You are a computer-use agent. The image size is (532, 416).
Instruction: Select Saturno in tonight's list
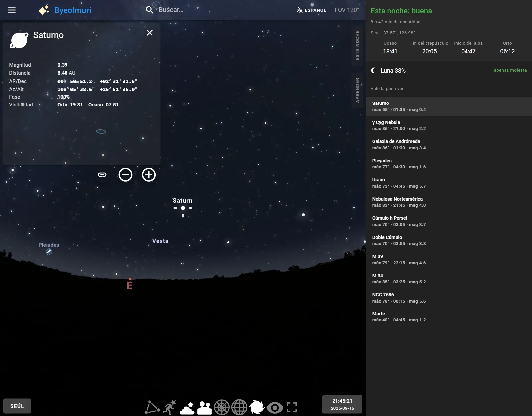pyautogui.click(x=449, y=106)
